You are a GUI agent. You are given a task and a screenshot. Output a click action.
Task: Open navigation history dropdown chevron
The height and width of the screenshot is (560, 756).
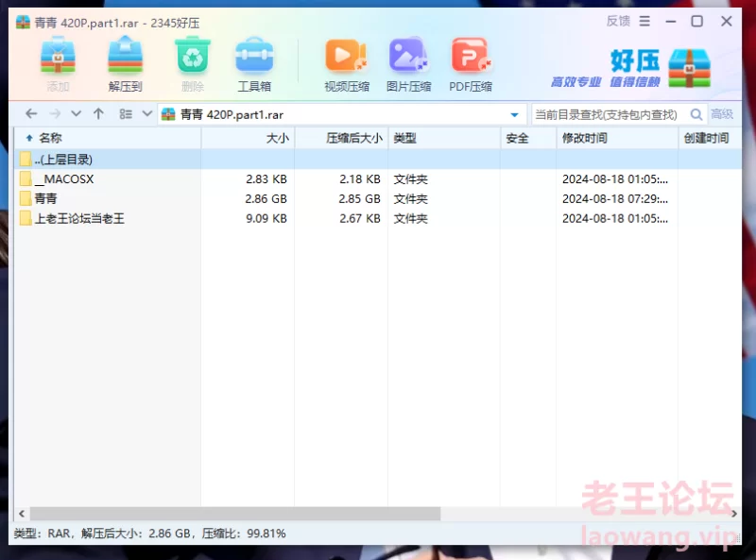click(x=76, y=113)
